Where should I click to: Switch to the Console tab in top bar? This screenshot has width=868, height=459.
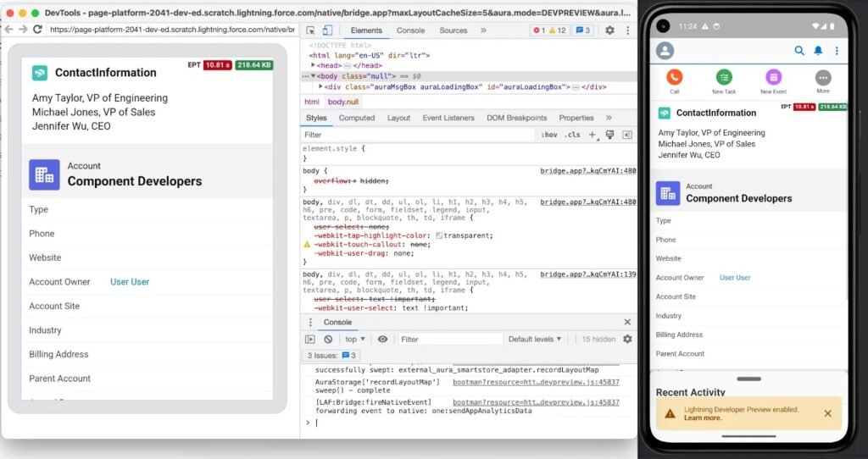[x=411, y=30]
